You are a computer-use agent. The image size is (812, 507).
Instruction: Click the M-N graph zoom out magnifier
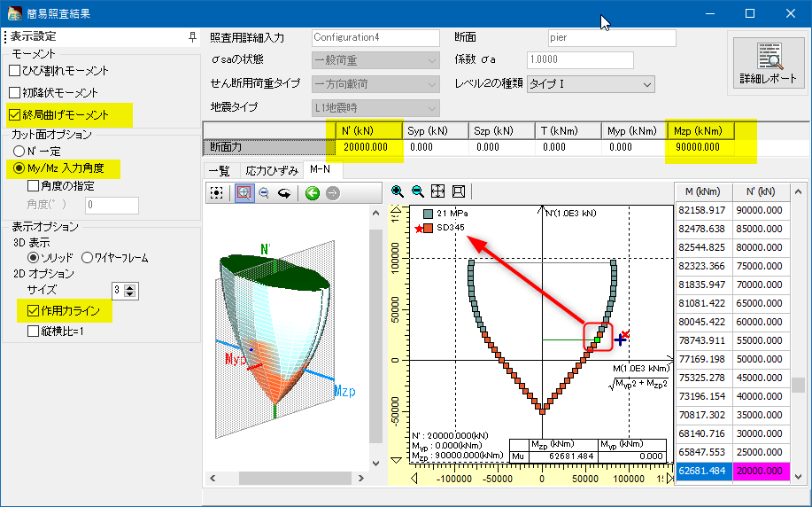click(x=417, y=191)
